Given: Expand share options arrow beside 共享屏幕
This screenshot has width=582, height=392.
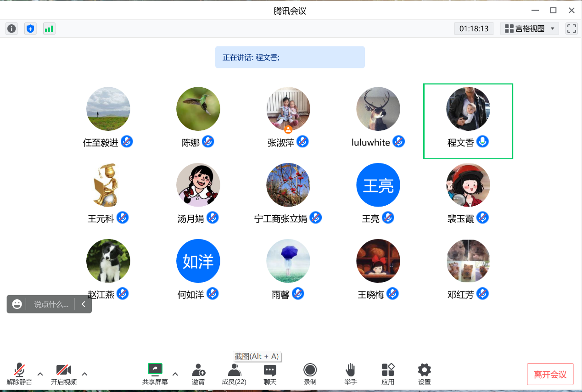Looking at the screenshot, I should (175, 374).
